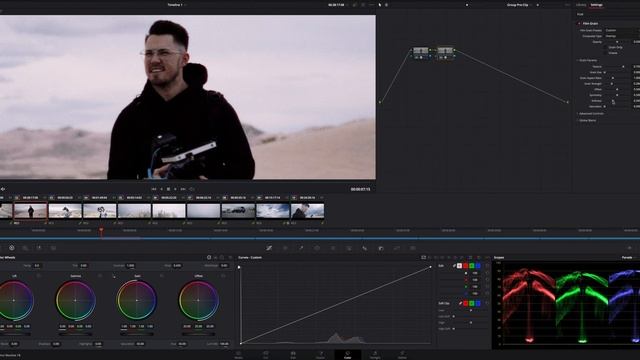The width and height of the screenshot is (640, 360).
Task: Select the pointer tool above node graph
Action: (380, 5)
